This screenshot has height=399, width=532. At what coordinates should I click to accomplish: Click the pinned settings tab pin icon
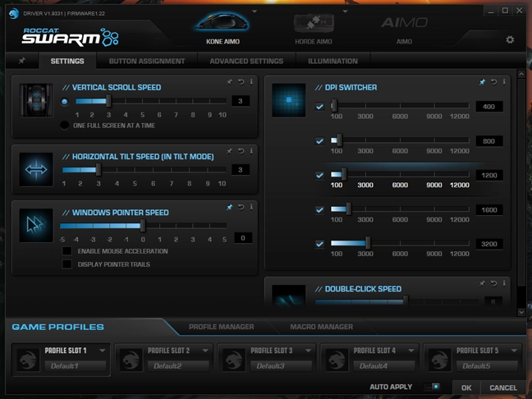tap(21, 61)
